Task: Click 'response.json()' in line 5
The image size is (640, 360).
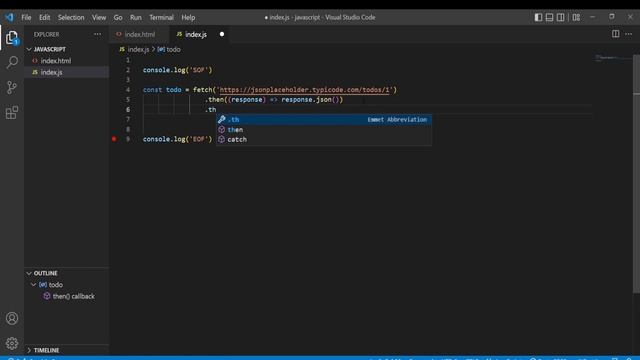Action: [310, 100]
